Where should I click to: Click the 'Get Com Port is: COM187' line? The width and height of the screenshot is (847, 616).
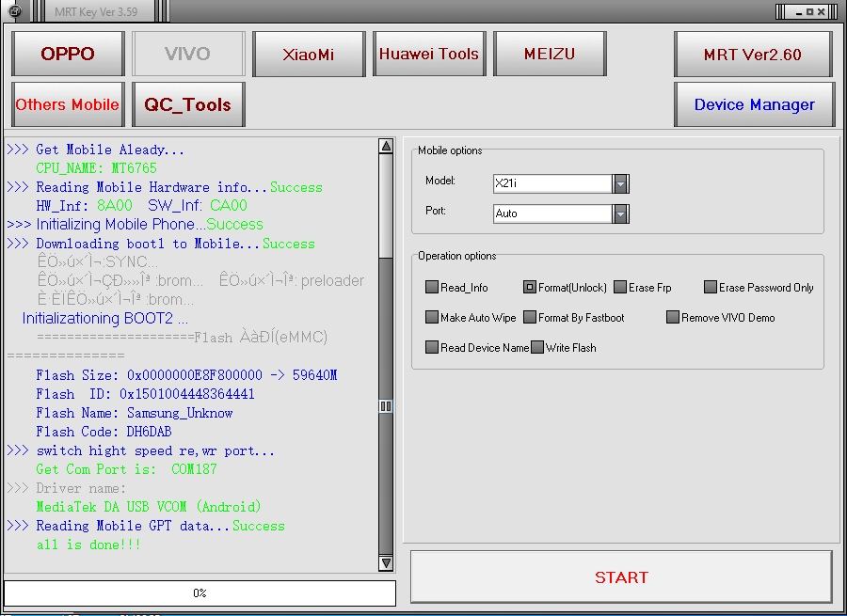pyautogui.click(x=126, y=469)
